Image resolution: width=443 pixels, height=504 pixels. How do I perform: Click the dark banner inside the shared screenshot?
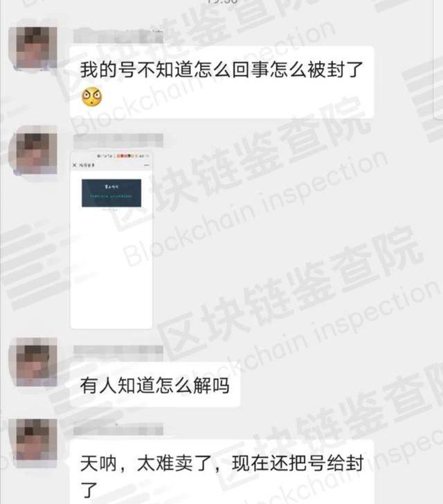tap(111, 193)
